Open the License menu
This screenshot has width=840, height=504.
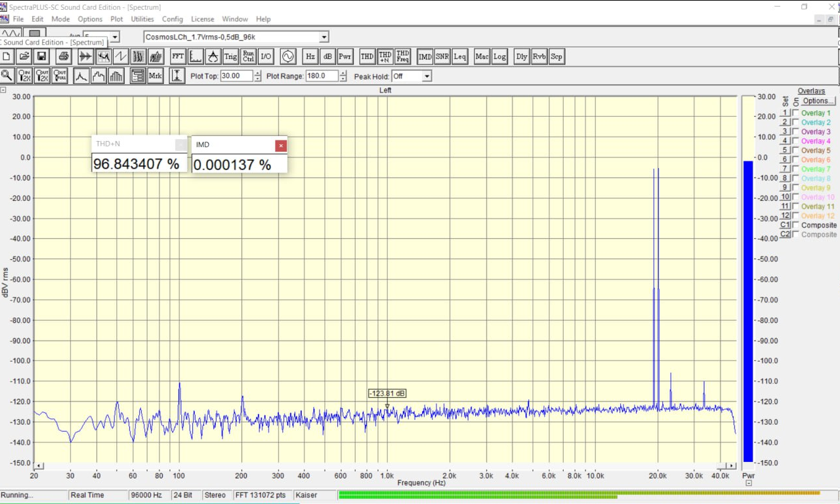pyautogui.click(x=203, y=19)
